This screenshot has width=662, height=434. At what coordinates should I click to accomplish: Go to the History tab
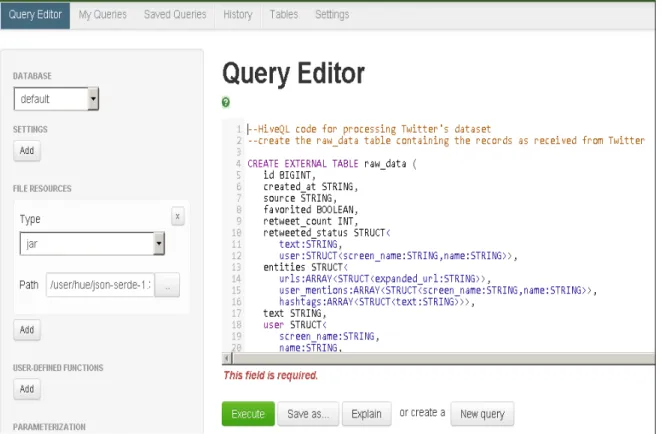[238, 15]
